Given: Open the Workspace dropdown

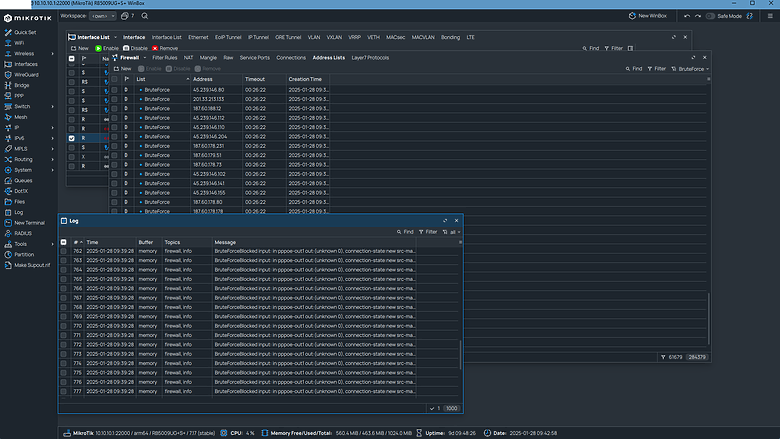Looking at the screenshot, I should point(103,16).
